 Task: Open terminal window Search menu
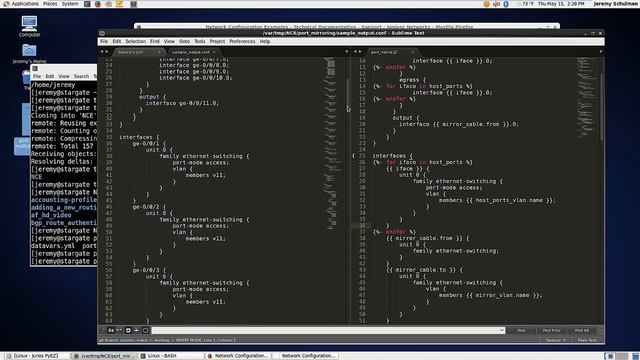pos(81,76)
